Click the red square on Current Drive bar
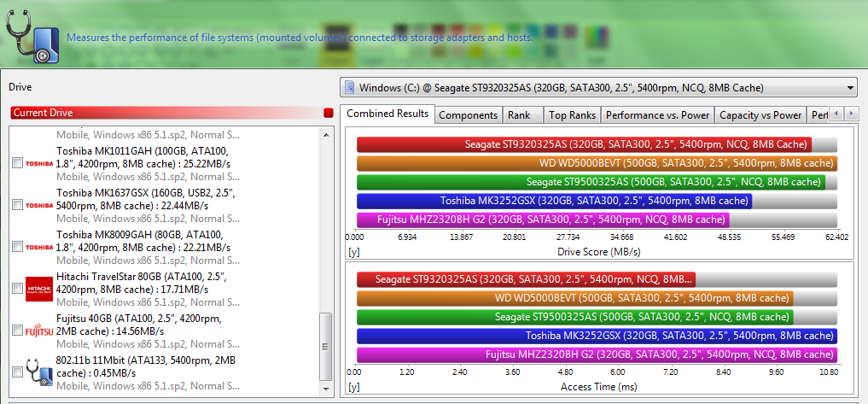868x404 pixels. (x=329, y=113)
